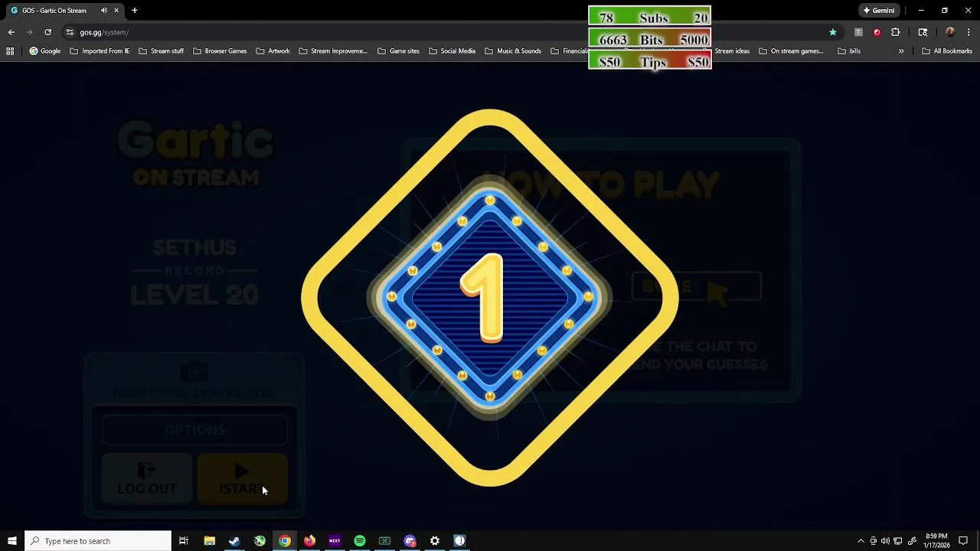Mute the Gartic On Stream tab audio

(103, 11)
